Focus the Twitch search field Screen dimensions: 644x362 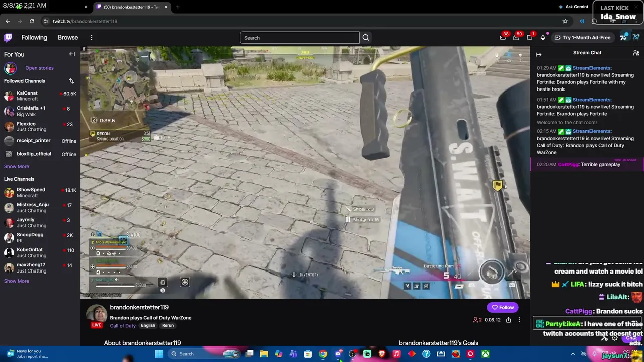300,38
